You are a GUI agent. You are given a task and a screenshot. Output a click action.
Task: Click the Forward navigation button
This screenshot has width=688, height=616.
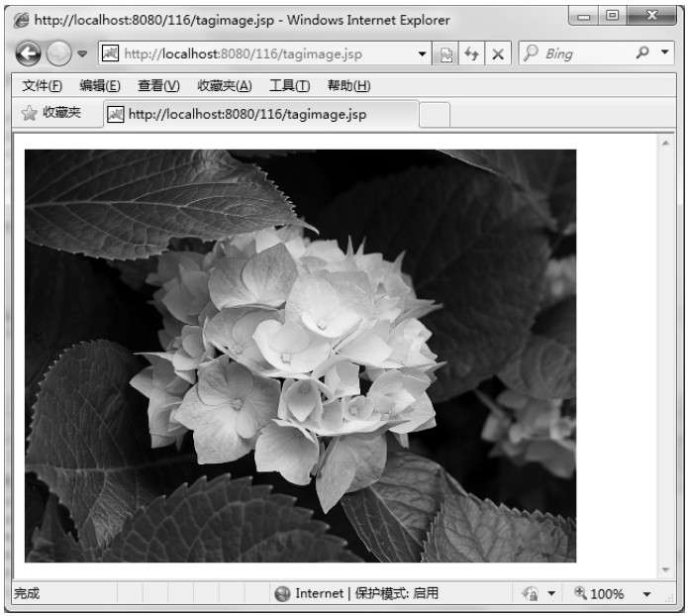pyautogui.click(x=58, y=54)
